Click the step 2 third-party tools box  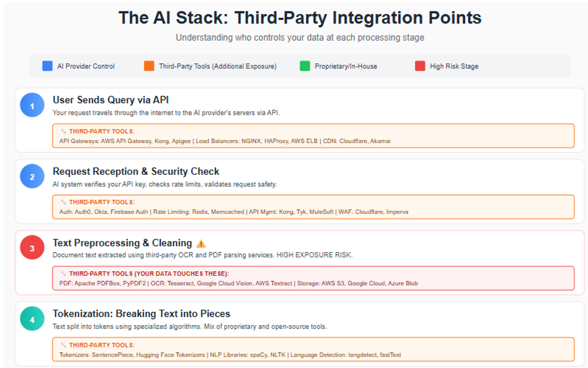point(313,207)
